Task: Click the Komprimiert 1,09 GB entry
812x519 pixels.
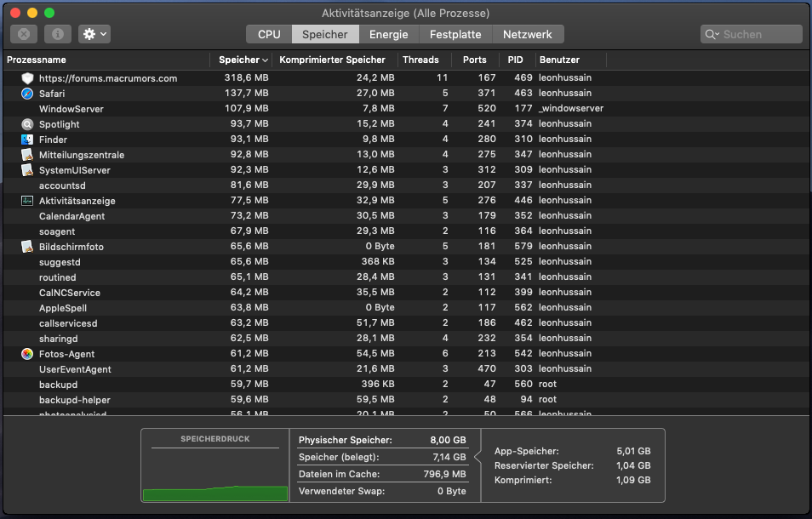Action: tap(572, 480)
